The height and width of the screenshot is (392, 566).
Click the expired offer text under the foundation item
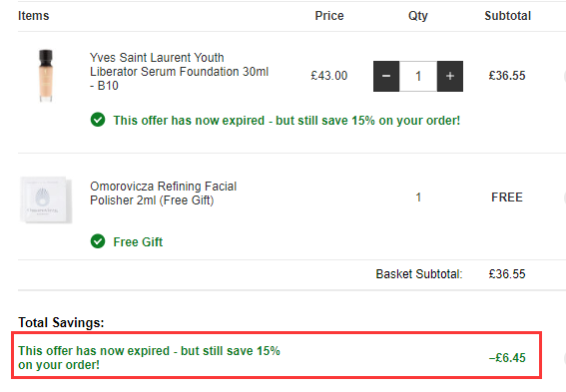286,121
